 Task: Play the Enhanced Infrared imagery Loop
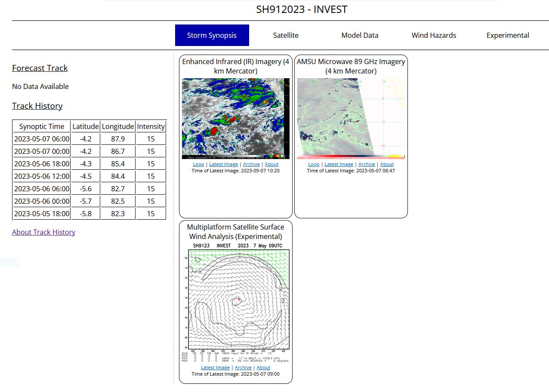(198, 164)
